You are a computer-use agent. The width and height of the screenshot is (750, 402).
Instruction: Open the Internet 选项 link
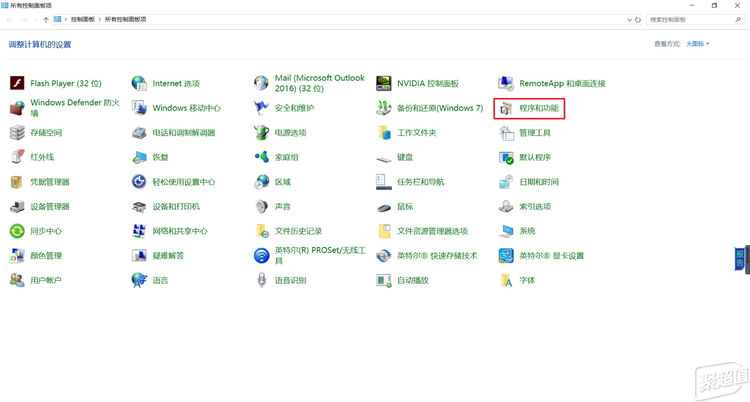tap(176, 83)
